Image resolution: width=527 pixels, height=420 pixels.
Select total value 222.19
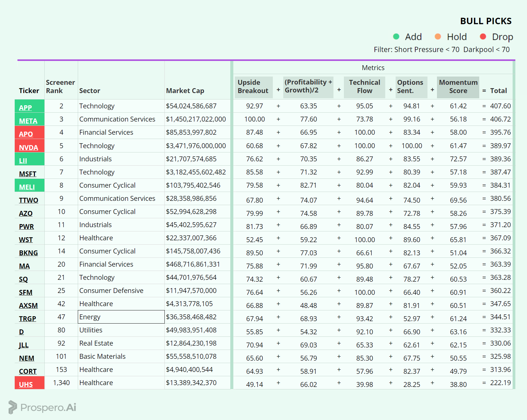pyautogui.click(x=500, y=383)
